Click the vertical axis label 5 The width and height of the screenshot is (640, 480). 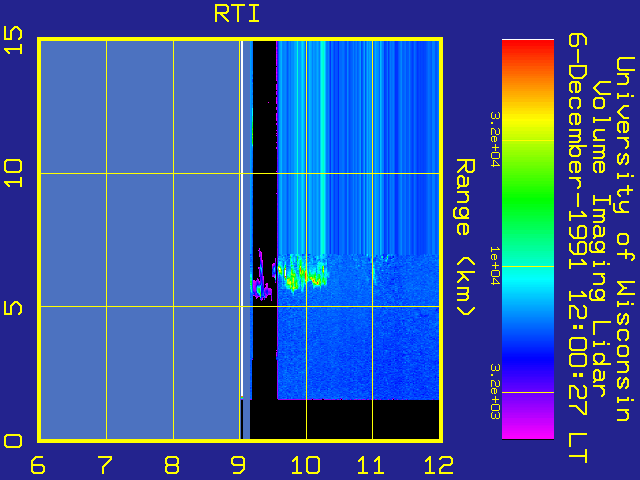(x=13, y=307)
